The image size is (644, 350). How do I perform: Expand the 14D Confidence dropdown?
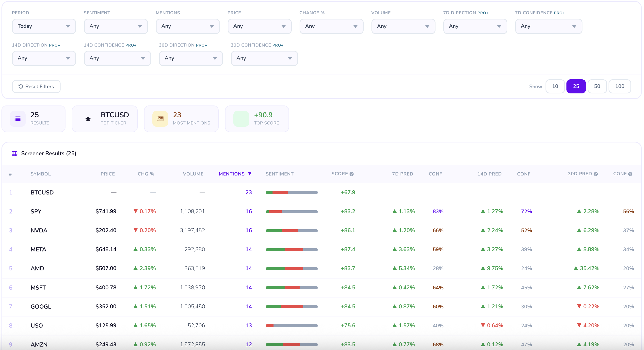coord(117,58)
